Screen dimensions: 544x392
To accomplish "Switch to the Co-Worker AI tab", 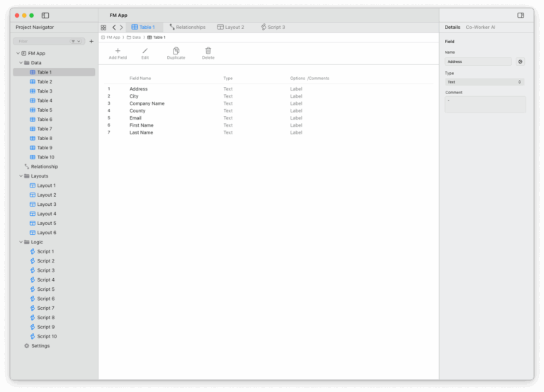I will pyautogui.click(x=480, y=28).
